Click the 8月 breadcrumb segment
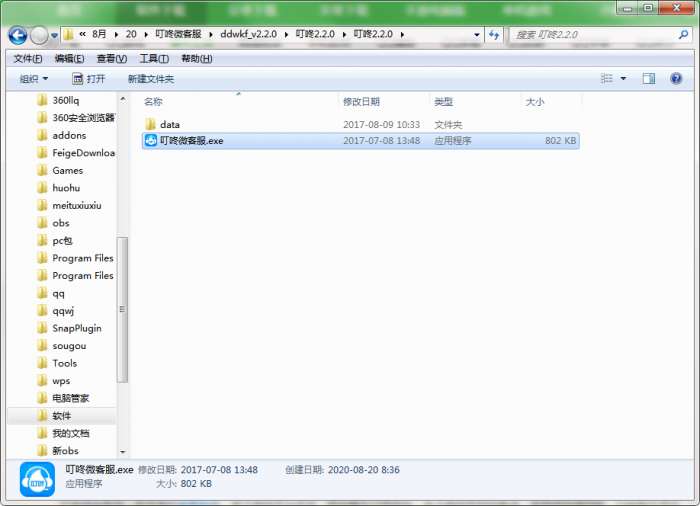This screenshot has width=700, height=506. tap(99, 34)
